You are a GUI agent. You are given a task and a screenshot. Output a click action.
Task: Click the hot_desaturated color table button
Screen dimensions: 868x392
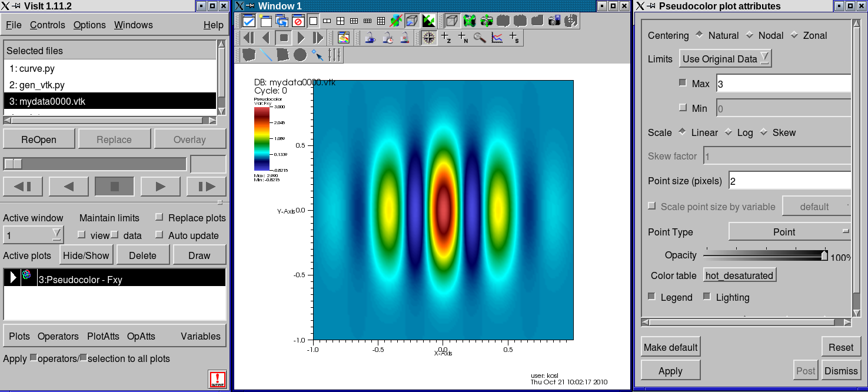739,275
